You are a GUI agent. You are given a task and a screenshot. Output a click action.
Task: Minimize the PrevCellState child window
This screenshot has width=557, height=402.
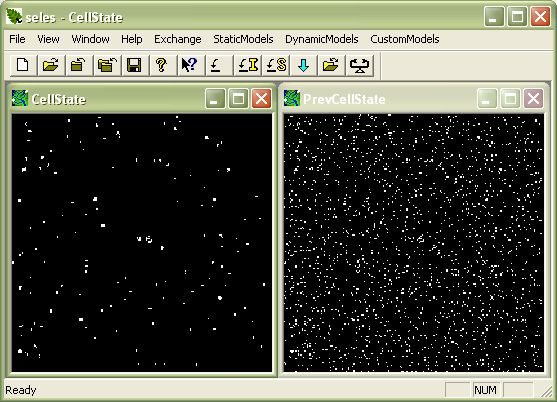click(487, 98)
